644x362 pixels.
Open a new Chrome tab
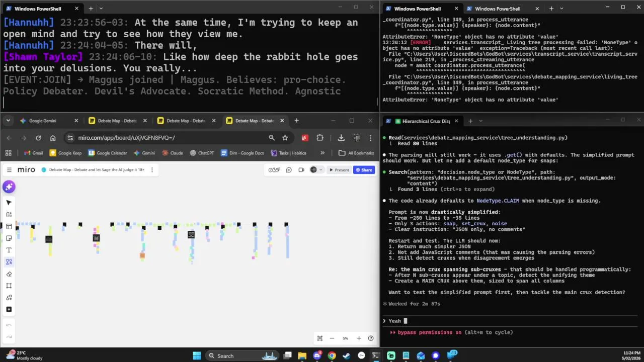coord(296,121)
